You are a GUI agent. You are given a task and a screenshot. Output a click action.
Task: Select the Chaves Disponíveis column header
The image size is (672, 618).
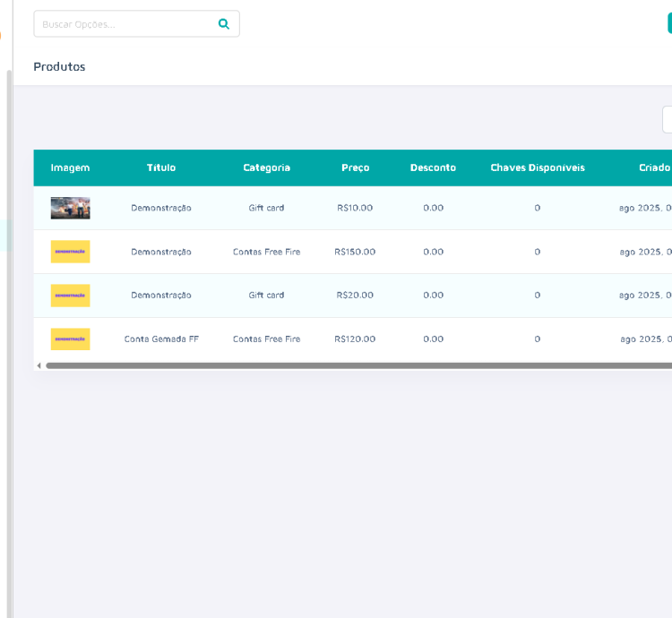[x=537, y=167]
